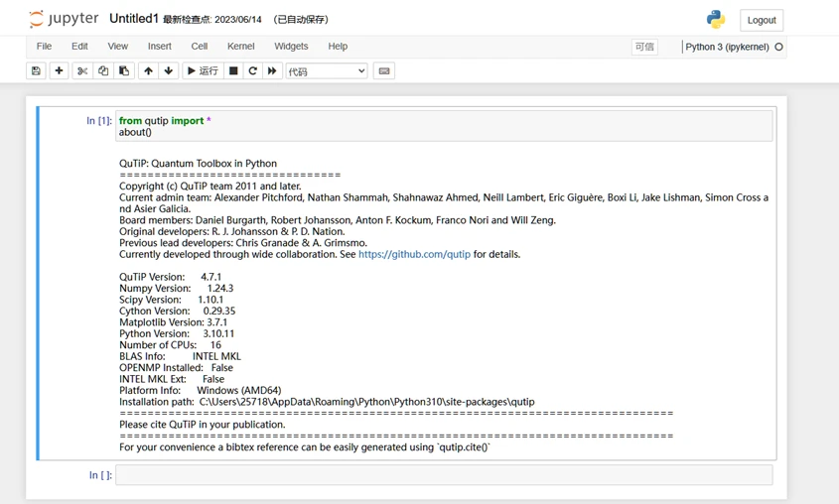
Task: Click the 'Python Version: 3.10.11' line
Action: 177,333
